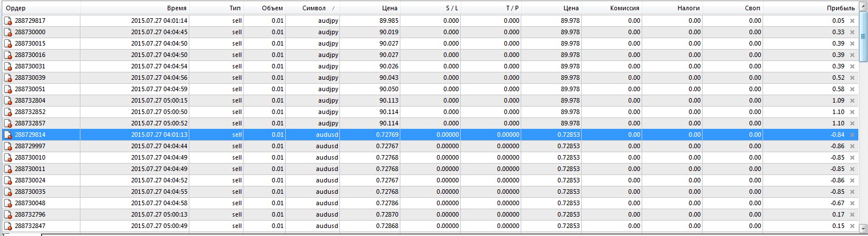Click the icon of highlighted order 288729814

(x=8, y=135)
